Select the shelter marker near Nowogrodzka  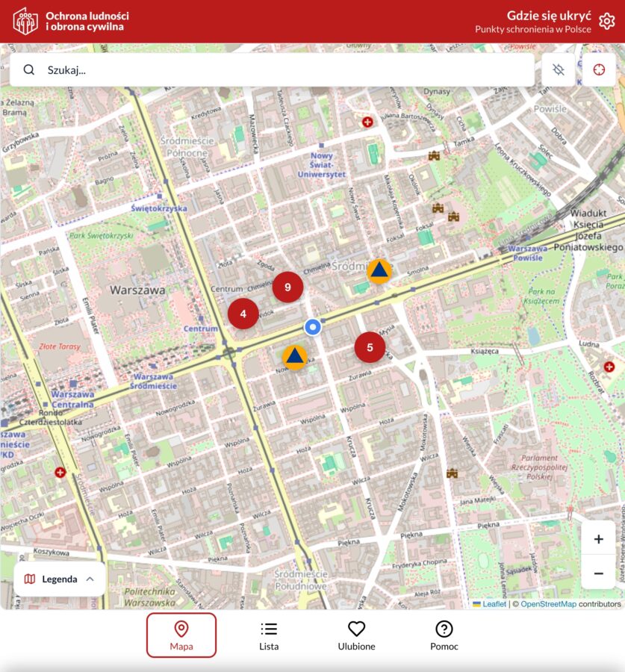pyautogui.click(x=296, y=356)
